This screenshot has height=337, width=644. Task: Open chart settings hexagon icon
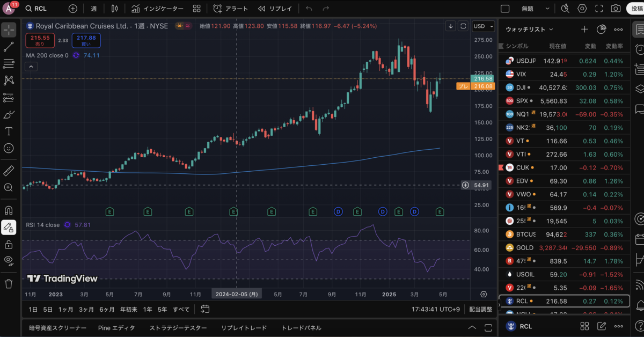tap(582, 9)
